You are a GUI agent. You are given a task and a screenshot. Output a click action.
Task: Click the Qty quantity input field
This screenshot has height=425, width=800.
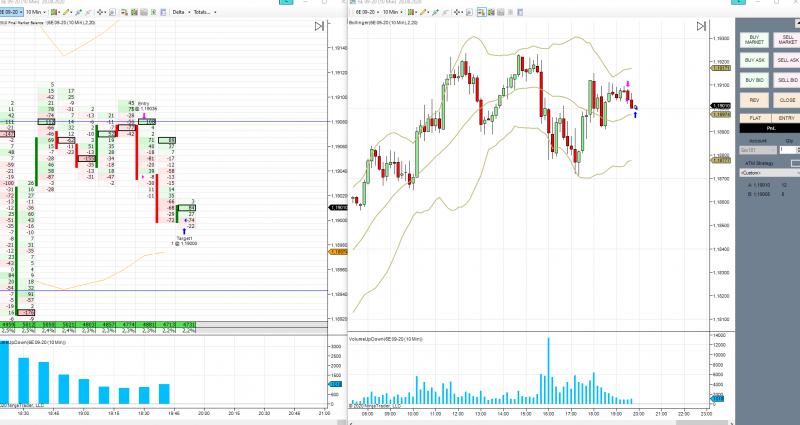click(x=788, y=150)
